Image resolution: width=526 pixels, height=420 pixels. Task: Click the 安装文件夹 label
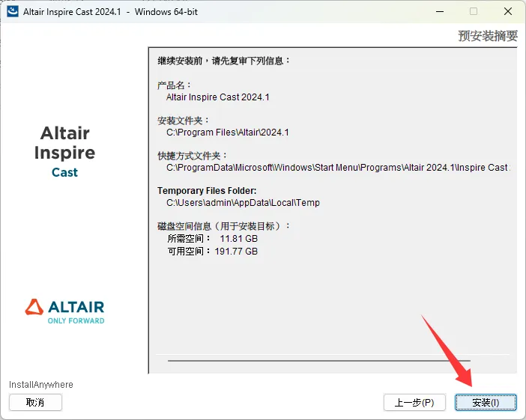pyautogui.click(x=183, y=121)
